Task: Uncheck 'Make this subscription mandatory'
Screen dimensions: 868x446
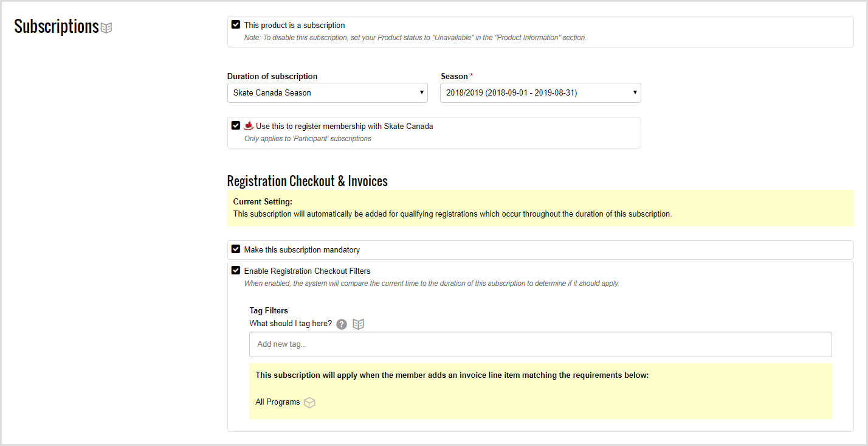Action: click(236, 249)
